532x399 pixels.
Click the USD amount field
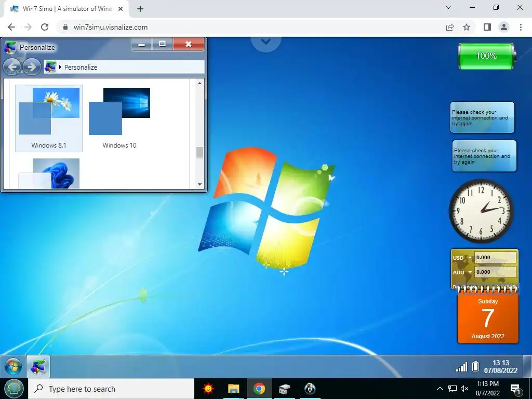coord(495,258)
